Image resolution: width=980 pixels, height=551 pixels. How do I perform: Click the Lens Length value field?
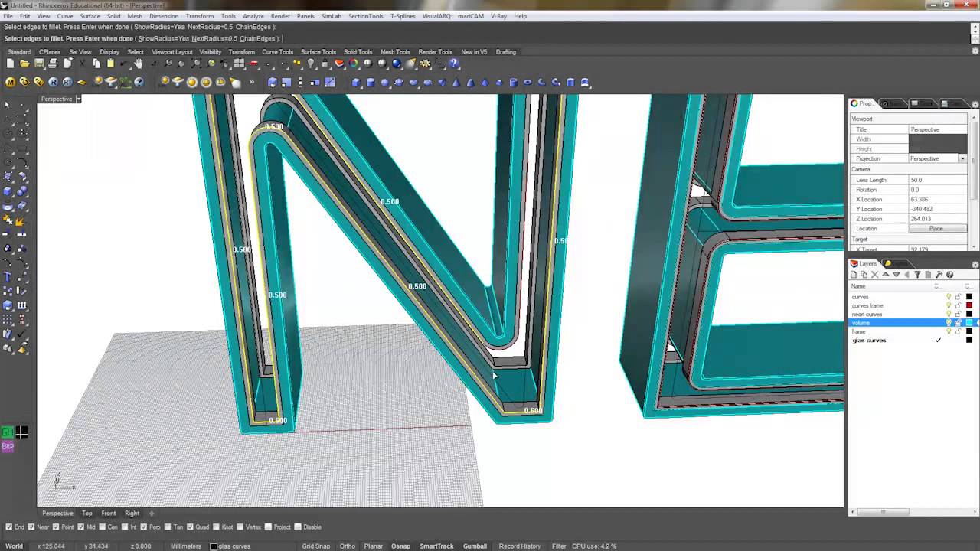[x=938, y=180]
